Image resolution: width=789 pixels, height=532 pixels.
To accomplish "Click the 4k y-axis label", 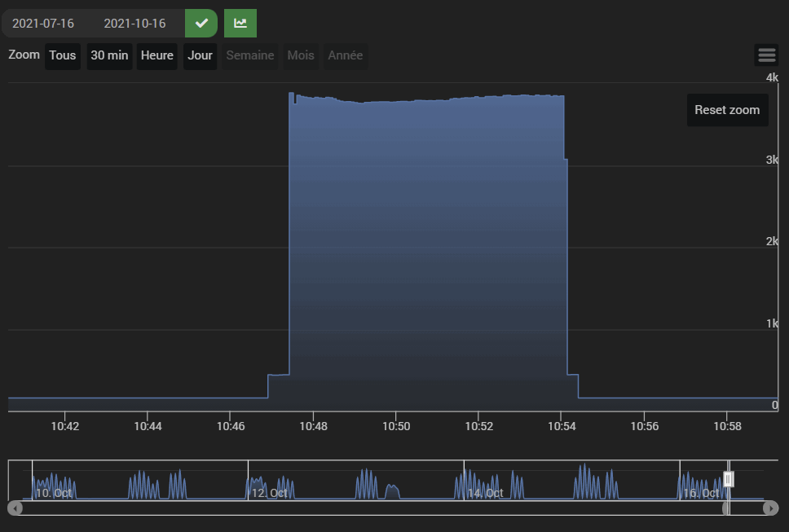I will [x=772, y=77].
